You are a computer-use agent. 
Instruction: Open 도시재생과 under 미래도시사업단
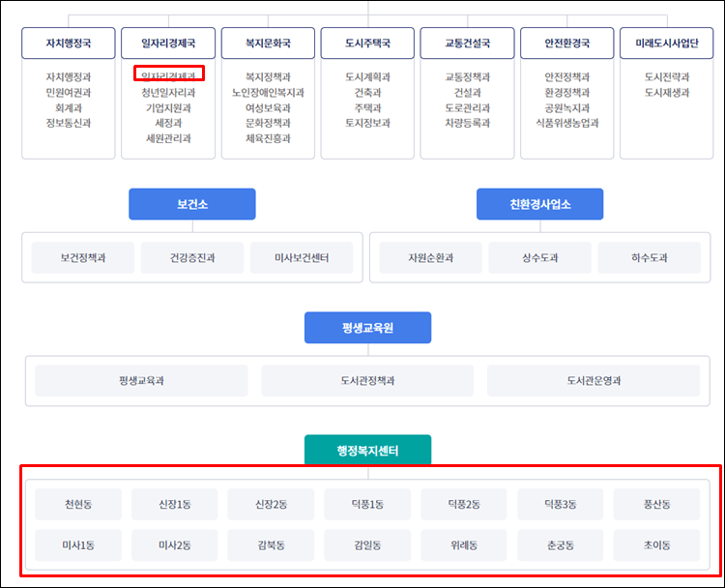click(667, 93)
